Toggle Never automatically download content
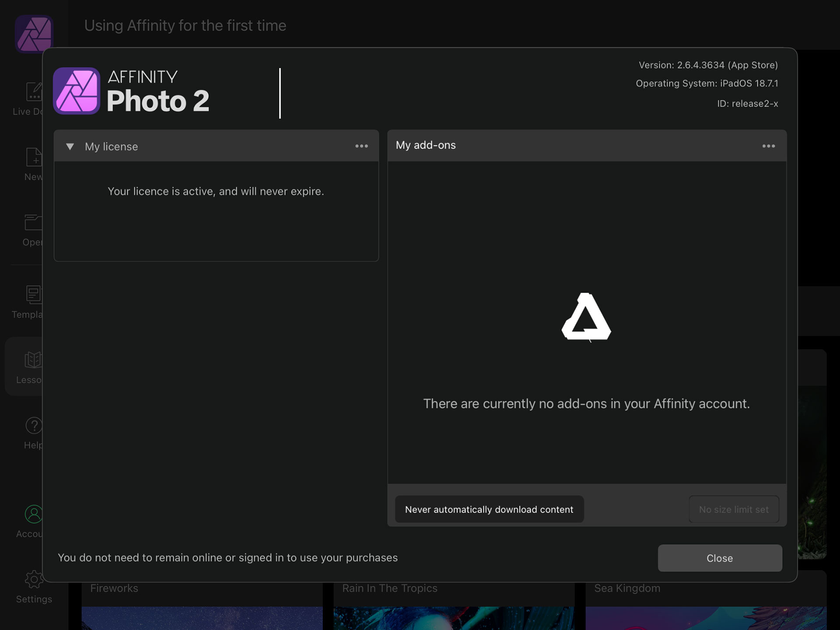The width and height of the screenshot is (840, 630). click(489, 509)
